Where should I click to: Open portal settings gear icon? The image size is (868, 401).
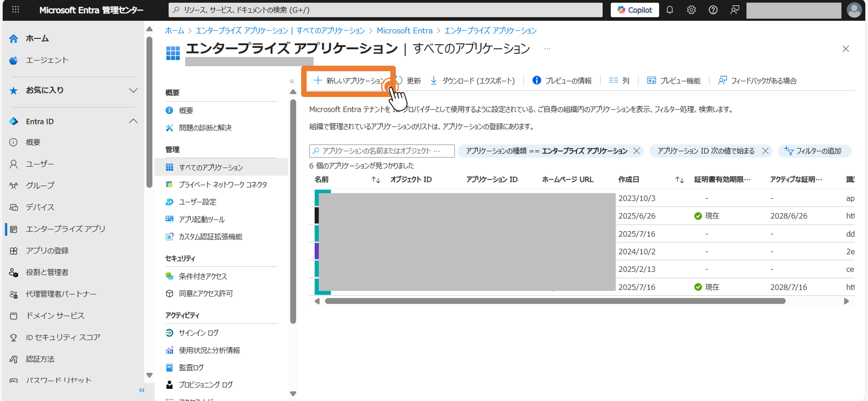coord(691,10)
